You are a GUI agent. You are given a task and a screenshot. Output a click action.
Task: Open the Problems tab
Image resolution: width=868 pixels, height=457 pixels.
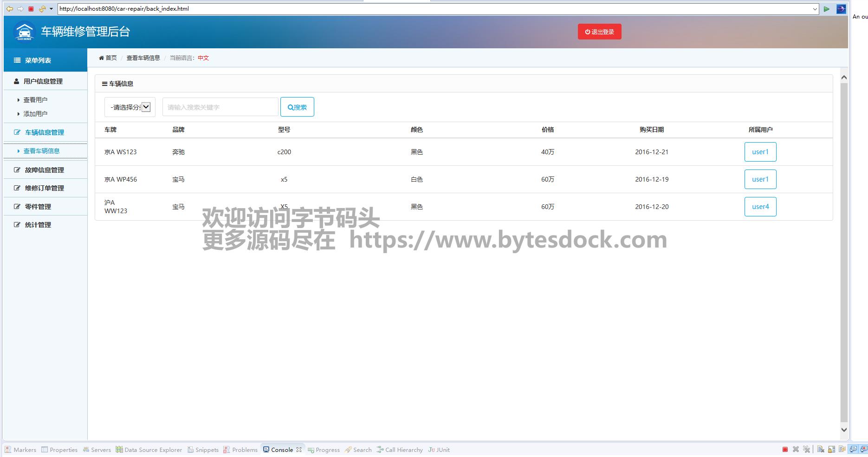[240, 450]
